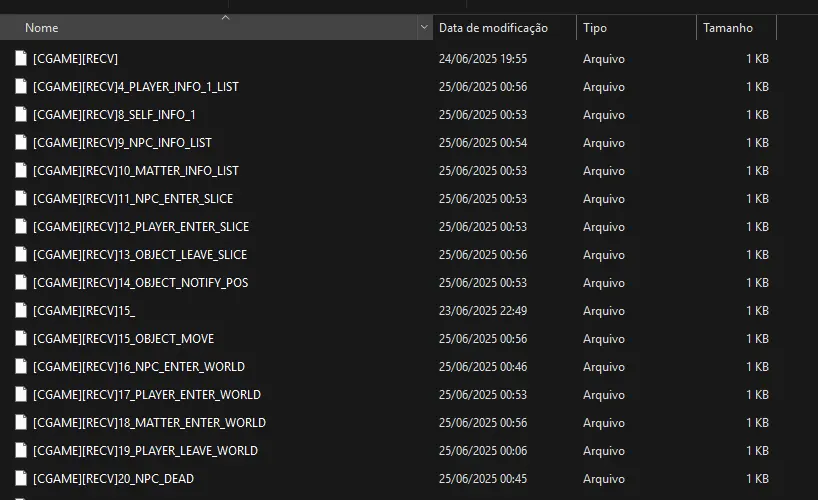Click file icon of [CGAME][RECV]8_SELF_INFO_1
The height and width of the screenshot is (500, 818).
(21, 114)
